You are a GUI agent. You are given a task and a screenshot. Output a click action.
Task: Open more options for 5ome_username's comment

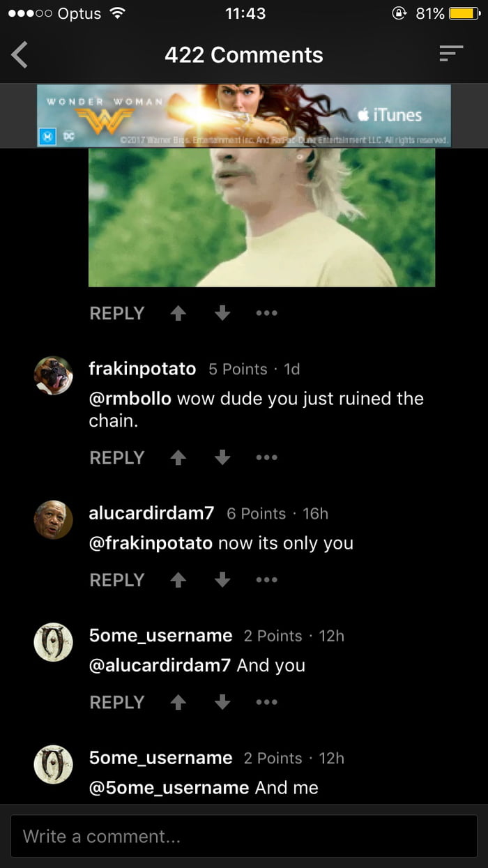click(x=266, y=702)
